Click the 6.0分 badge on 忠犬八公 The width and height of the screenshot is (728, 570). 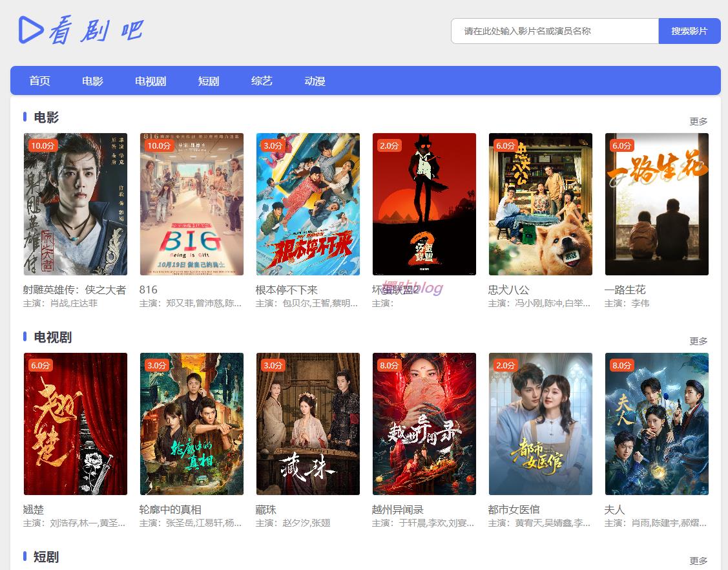pos(506,145)
